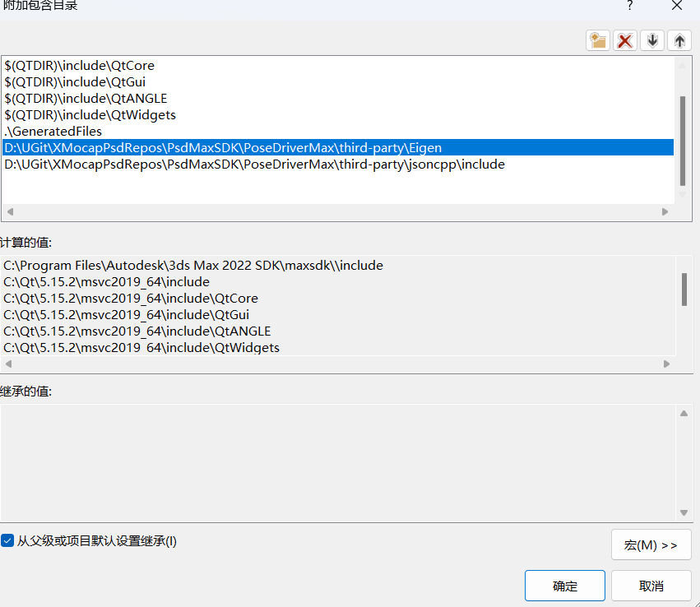
Task: Expand the macros panel with the 宏(M) >> button
Action: click(651, 544)
